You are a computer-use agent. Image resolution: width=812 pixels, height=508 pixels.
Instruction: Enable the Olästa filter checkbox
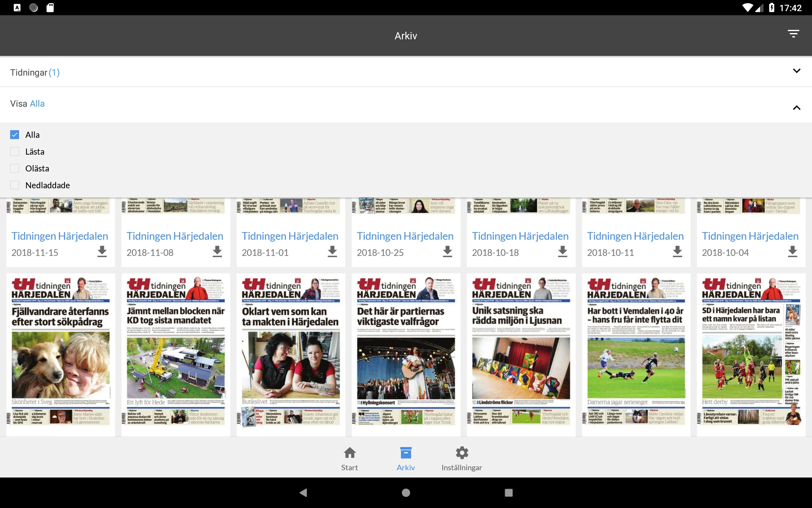pyautogui.click(x=14, y=168)
